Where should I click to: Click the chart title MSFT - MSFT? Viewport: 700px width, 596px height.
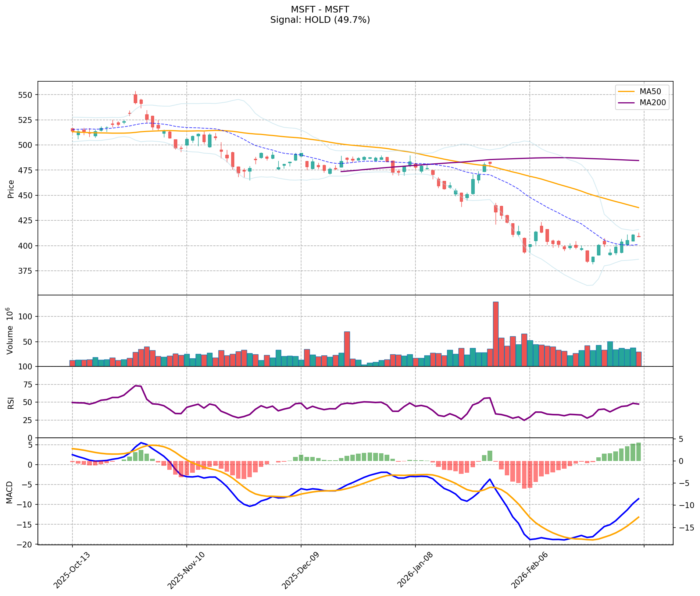click(320, 9)
